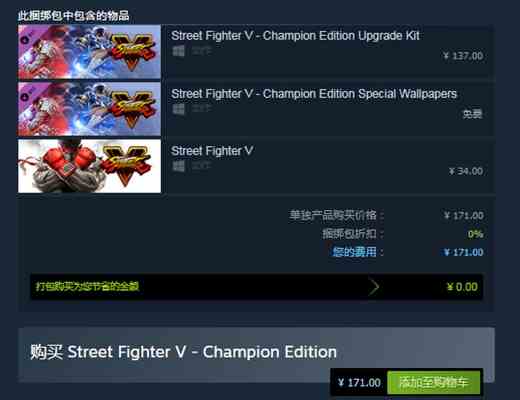
Task: Open the Street Fighter V title link
Action: [x=212, y=151]
